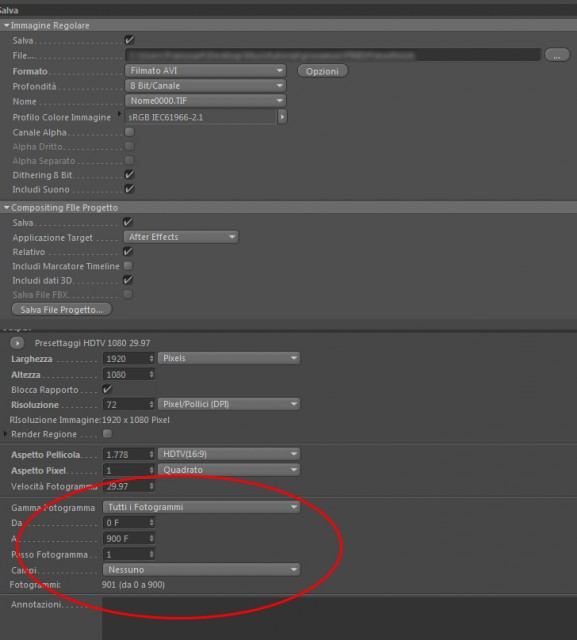Toggle Includi dati 3D checkbox

128,280
